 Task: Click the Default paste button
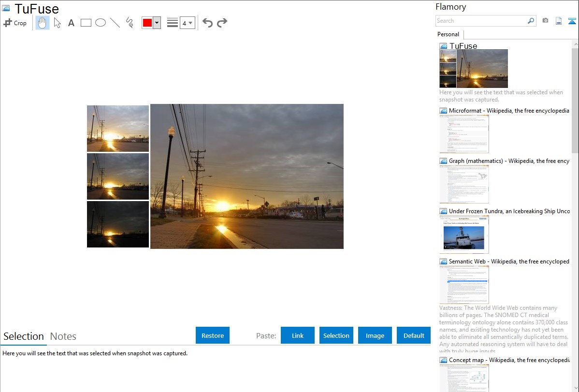click(414, 335)
